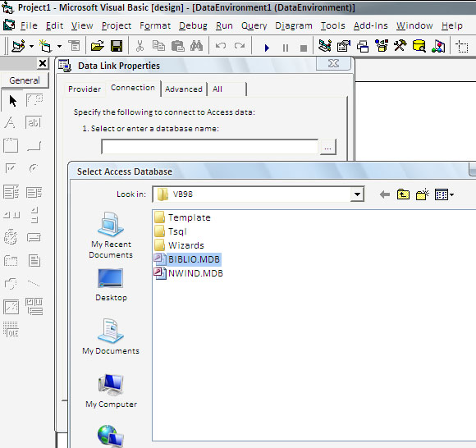476x448 pixels.
Task: Click the Add Standard EXE Project toolbar icon
Action: (x=18, y=47)
